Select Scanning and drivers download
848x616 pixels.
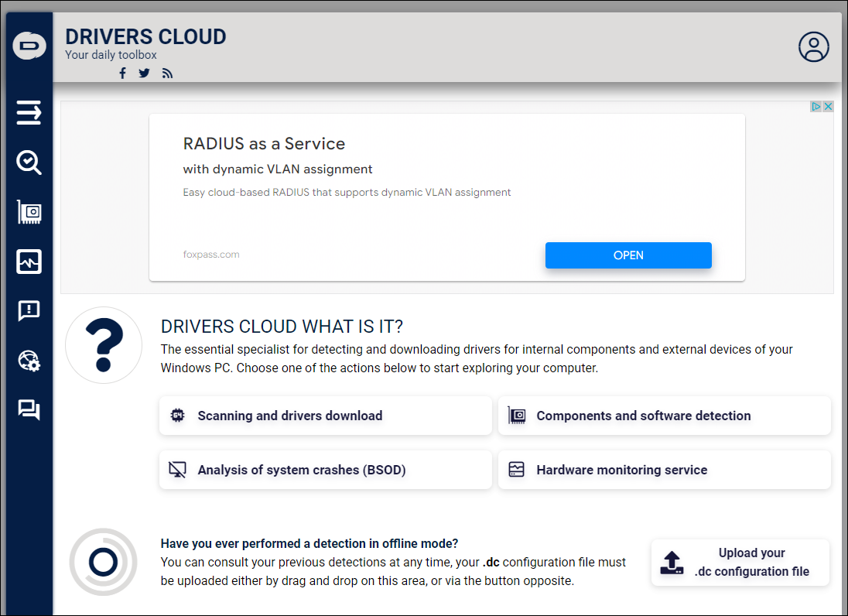click(325, 416)
